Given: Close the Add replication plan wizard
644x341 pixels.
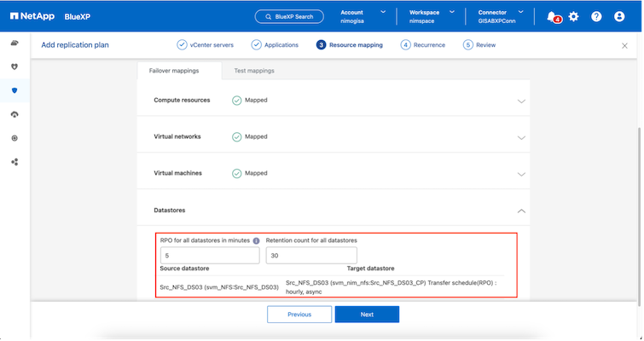Looking at the screenshot, I should (624, 45).
